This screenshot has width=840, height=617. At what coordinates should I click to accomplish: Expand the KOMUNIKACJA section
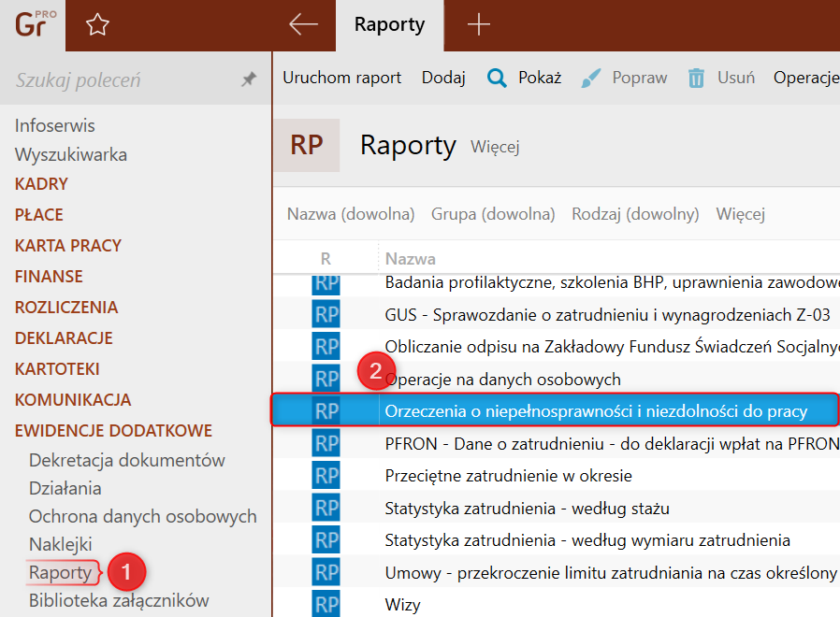point(73,399)
